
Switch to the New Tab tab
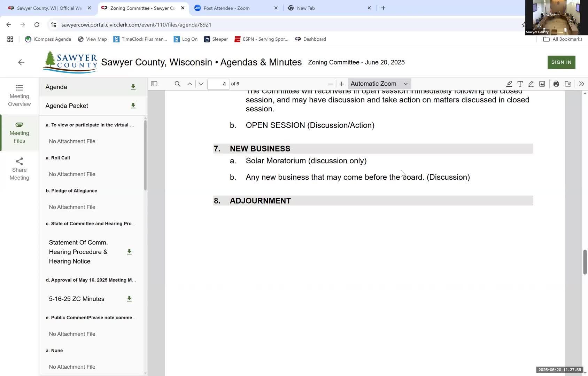306,8
